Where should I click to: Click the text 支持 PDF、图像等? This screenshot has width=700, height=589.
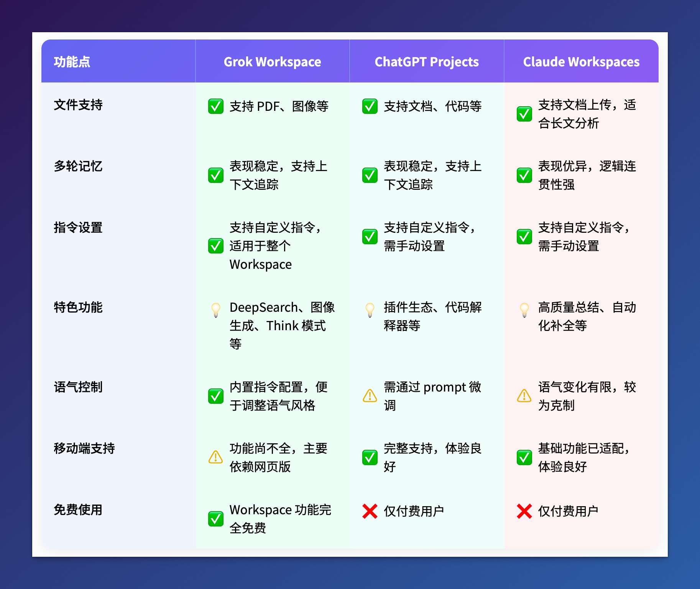[x=279, y=106]
